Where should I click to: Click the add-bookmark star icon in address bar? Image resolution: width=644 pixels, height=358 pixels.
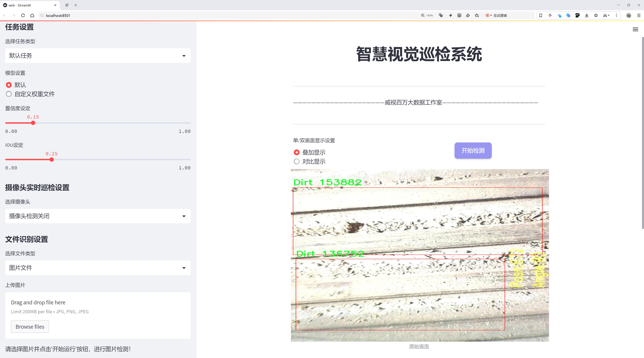click(477, 16)
